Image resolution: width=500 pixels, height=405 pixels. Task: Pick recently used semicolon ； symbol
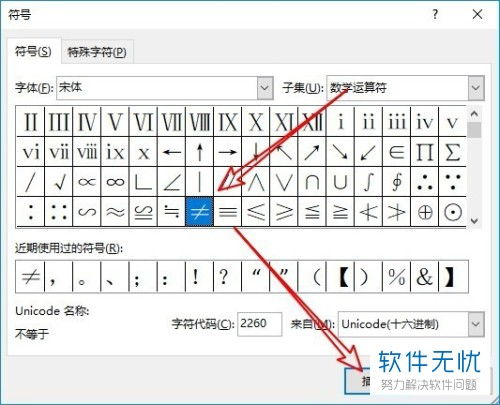143,277
